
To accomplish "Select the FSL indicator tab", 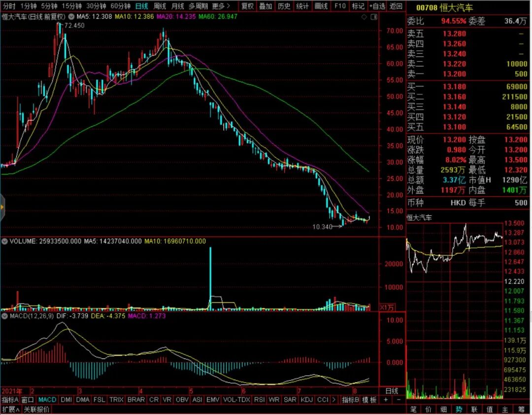I will click(100, 400).
